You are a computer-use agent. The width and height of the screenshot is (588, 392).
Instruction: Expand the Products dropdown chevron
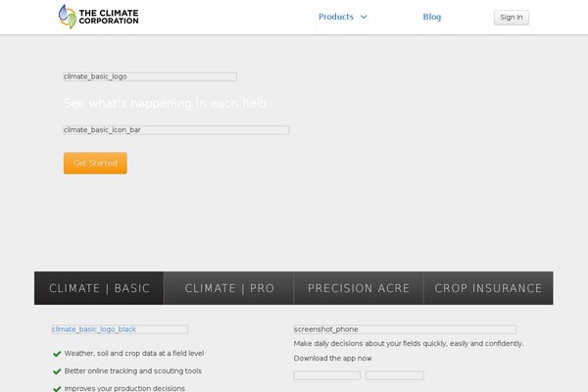point(364,17)
